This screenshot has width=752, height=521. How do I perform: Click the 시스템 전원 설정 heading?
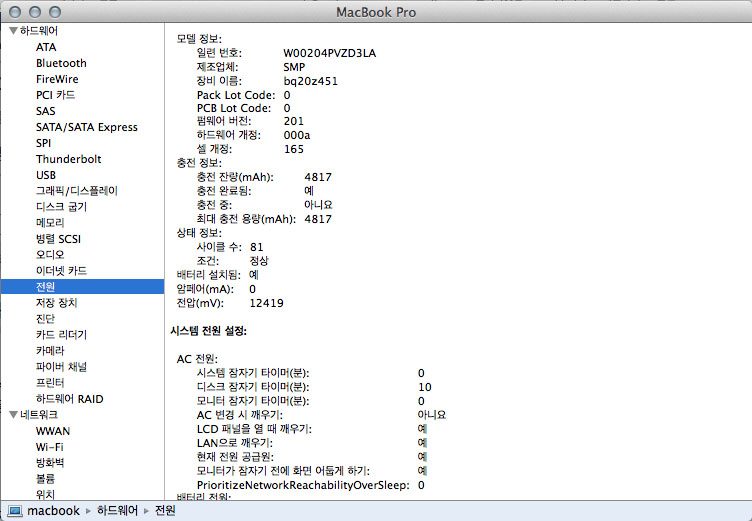[208, 331]
